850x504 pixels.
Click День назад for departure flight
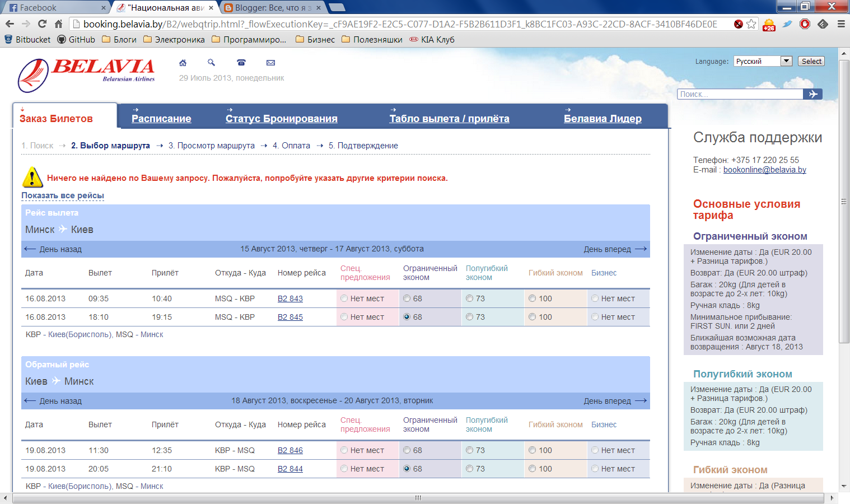(53, 249)
